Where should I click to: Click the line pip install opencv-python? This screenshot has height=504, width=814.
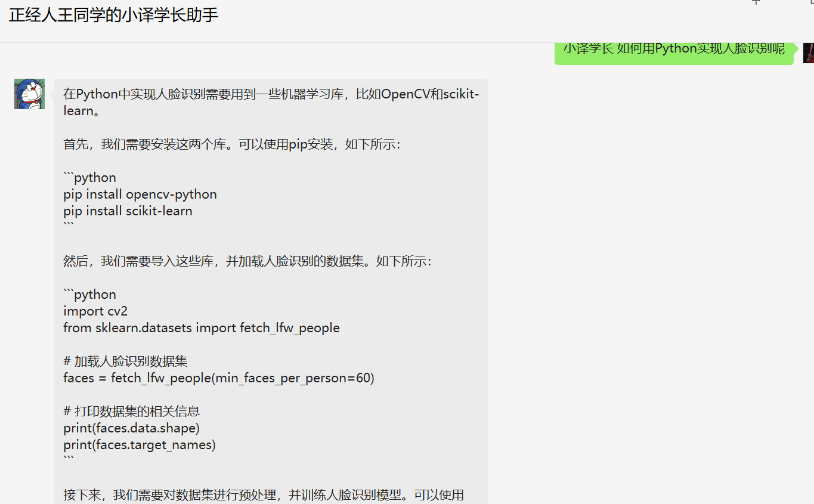140,194
